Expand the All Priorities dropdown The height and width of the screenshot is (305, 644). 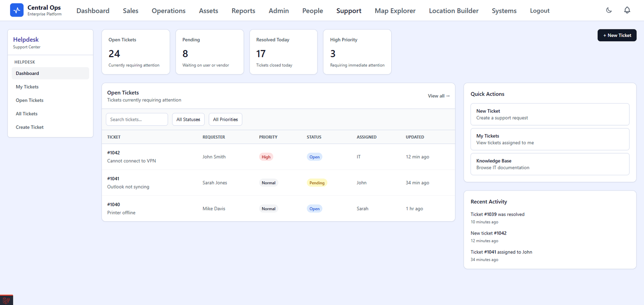pos(225,119)
